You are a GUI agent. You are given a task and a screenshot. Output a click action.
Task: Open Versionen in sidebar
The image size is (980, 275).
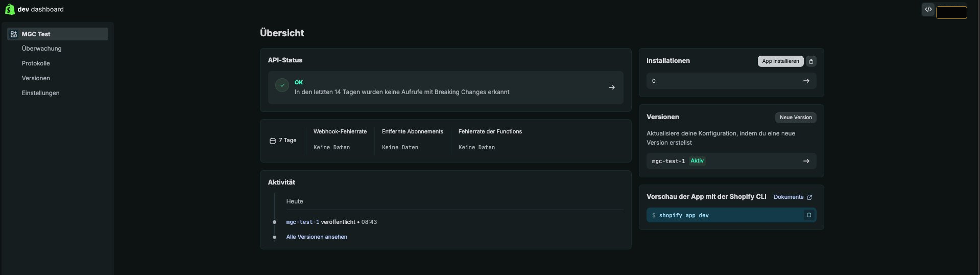pyautogui.click(x=36, y=78)
